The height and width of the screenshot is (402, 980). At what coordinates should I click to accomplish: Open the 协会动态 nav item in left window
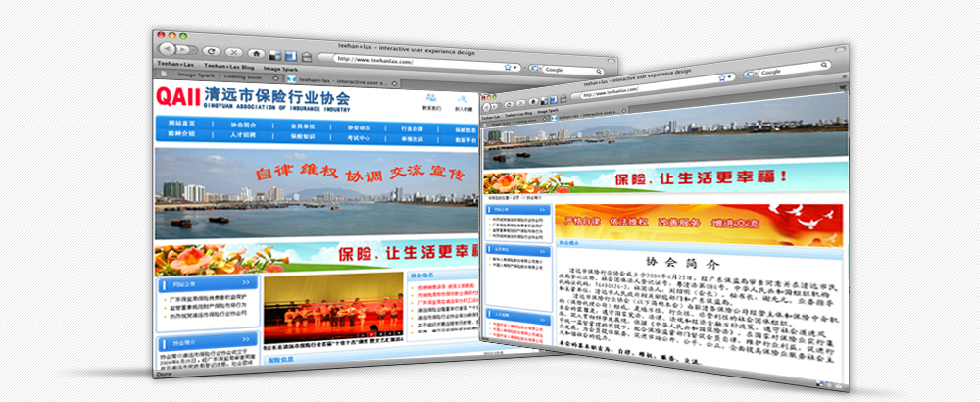pos(360,127)
